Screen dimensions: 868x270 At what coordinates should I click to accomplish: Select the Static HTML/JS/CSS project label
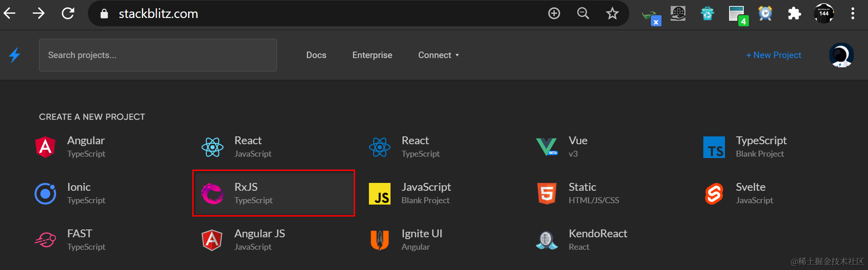tap(594, 193)
